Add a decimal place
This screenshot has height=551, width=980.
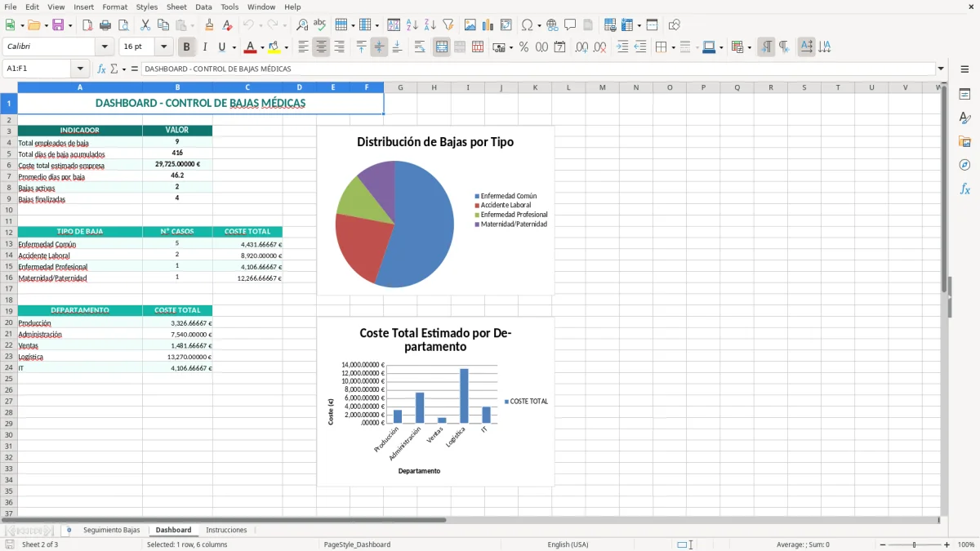pos(581,47)
